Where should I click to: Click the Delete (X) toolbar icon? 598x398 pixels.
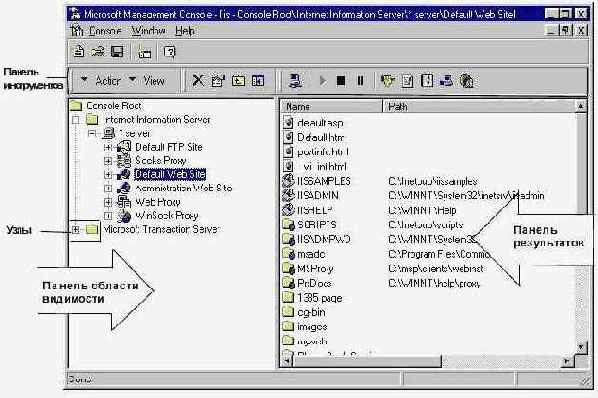pos(198,80)
